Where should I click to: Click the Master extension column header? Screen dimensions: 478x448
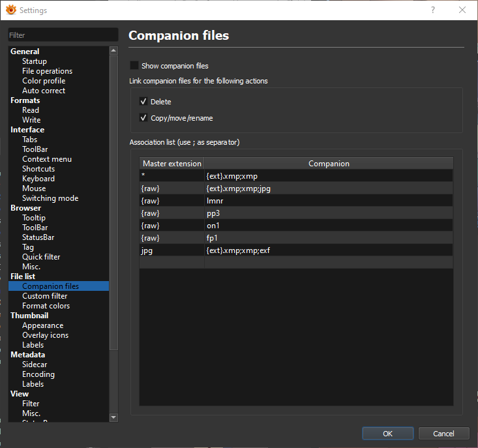click(x=172, y=164)
